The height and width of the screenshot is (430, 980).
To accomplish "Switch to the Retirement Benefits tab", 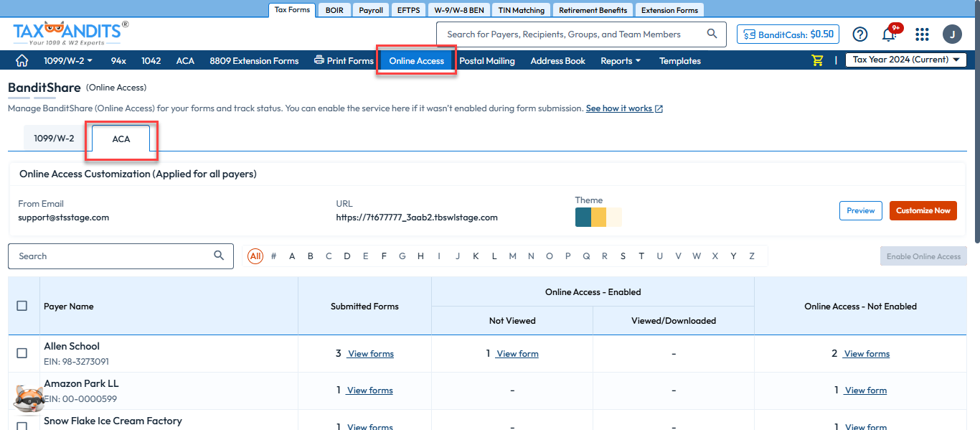I will [593, 10].
